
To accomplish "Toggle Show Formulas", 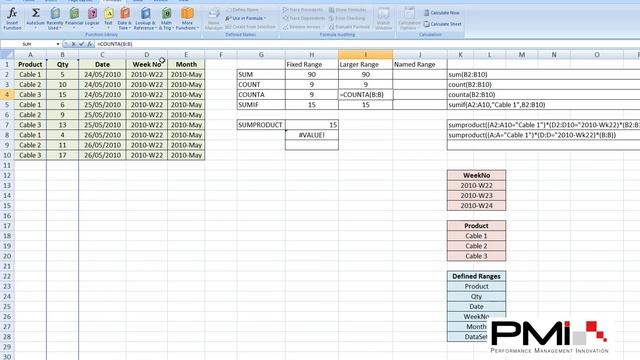I will point(347,10).
